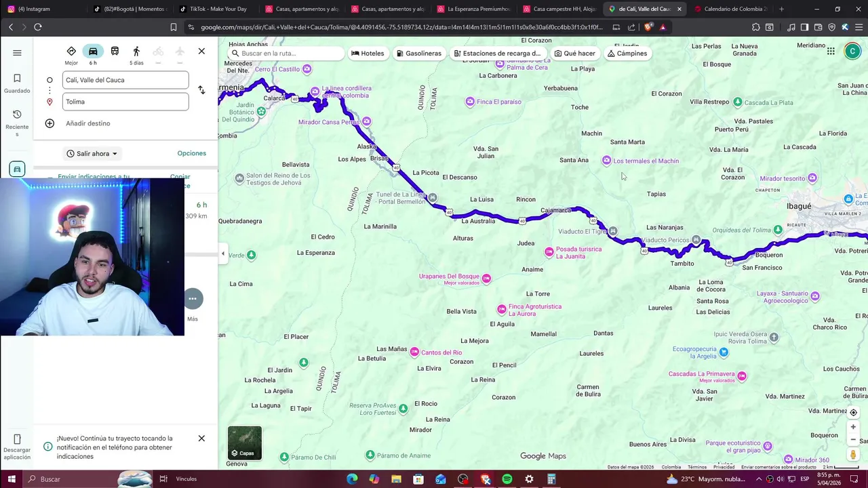Screen dimensions: 868x488
Task: Collapse the side panel arrow
Action: [223, 254]
